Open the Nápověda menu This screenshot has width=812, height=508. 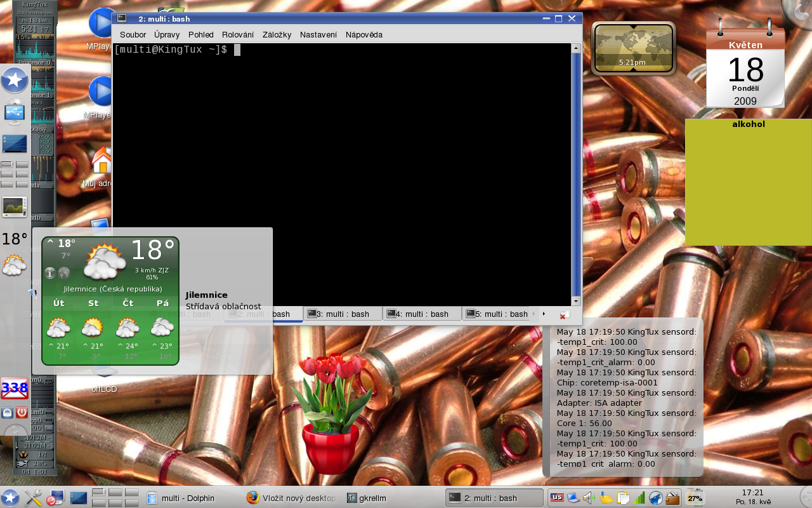(x=364, y=35)
